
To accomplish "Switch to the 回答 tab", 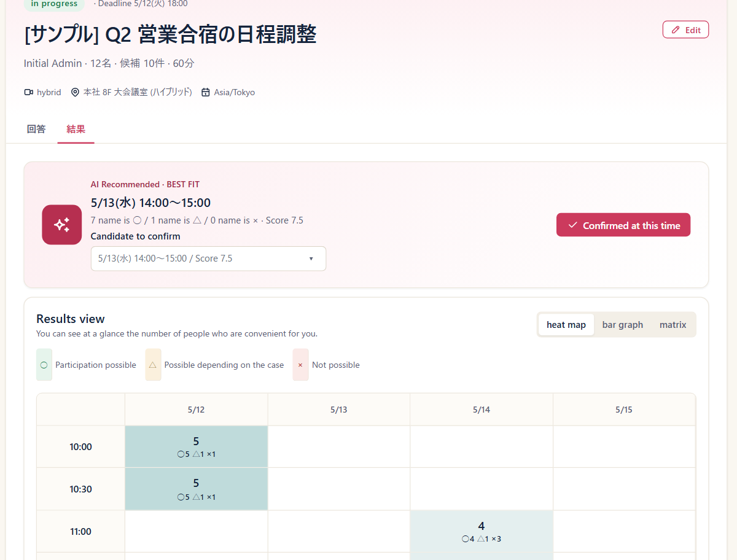I will (x=36, y=129).
